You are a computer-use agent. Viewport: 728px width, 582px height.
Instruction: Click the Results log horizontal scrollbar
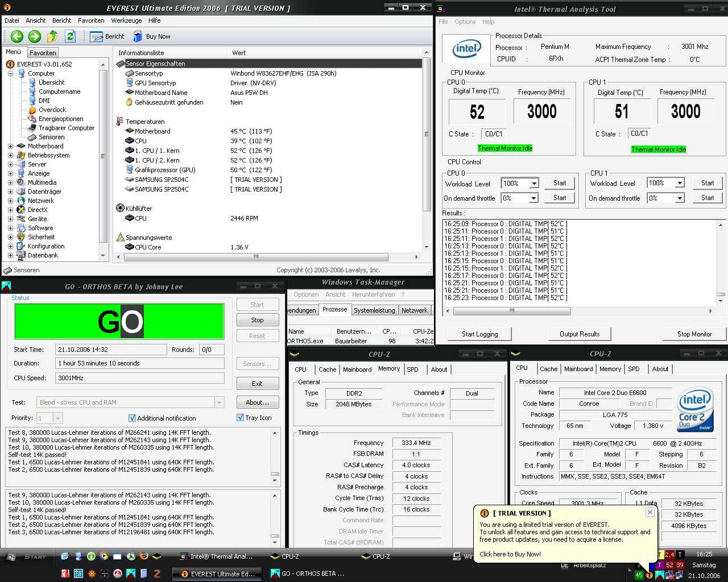[x=579, y=311]
